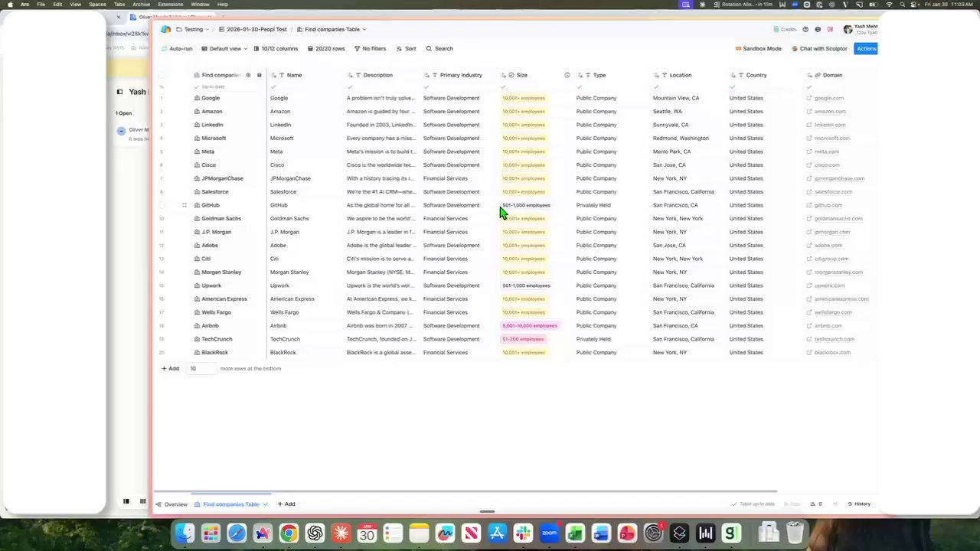Open the File menu in the menu bar

41,4
